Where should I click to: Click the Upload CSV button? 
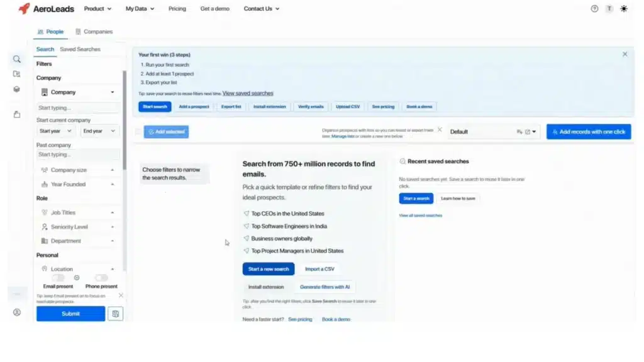(348, 107)
